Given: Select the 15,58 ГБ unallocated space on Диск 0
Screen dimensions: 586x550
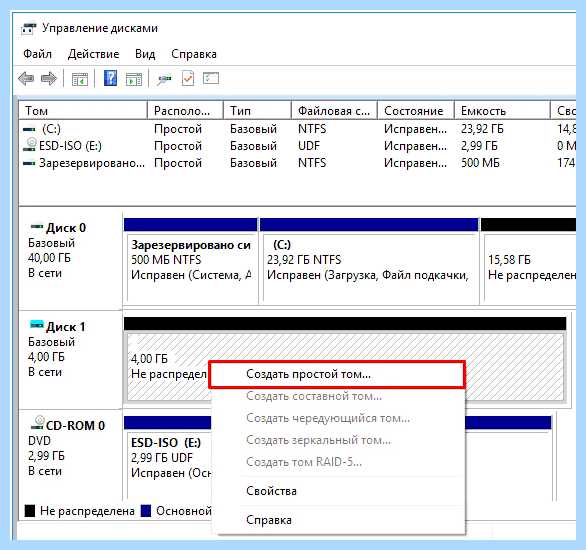Looking at the screenshot, I should [528, 261].
